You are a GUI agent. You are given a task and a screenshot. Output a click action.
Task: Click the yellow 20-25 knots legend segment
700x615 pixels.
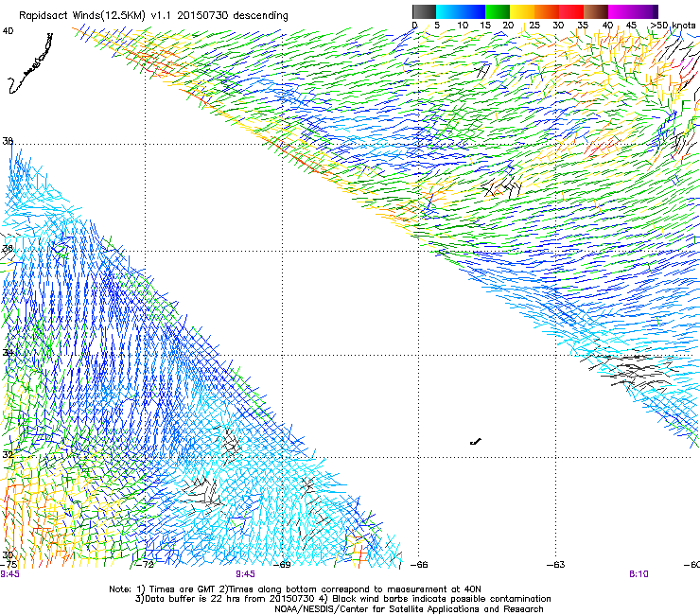point(522,11)
